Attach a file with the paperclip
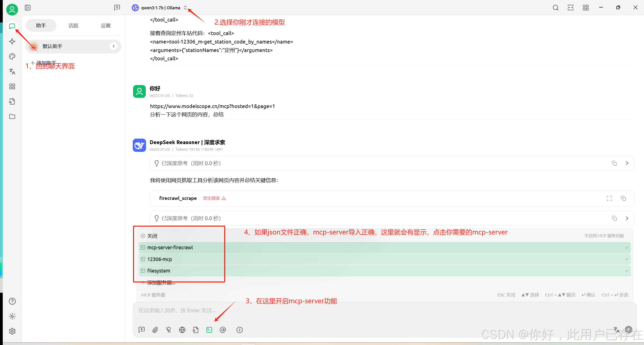This screenshot has height=345, width=644. point(155,330)
